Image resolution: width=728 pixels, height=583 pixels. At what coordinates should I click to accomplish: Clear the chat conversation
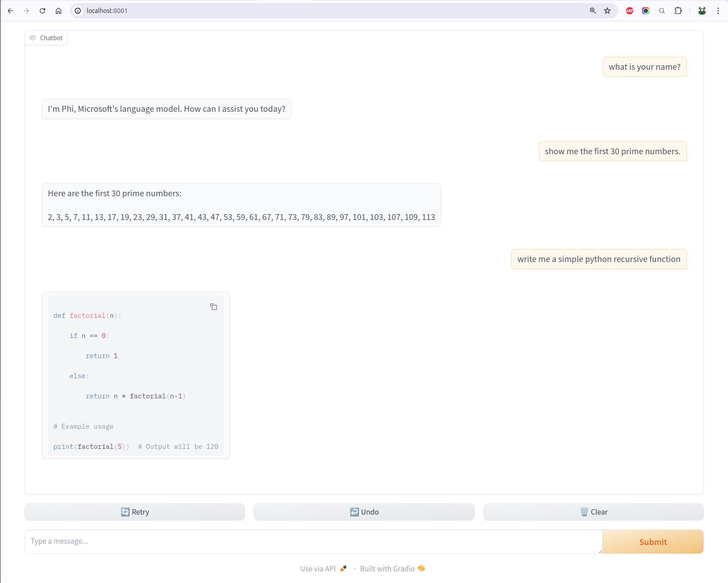click(x=593, y=512)
